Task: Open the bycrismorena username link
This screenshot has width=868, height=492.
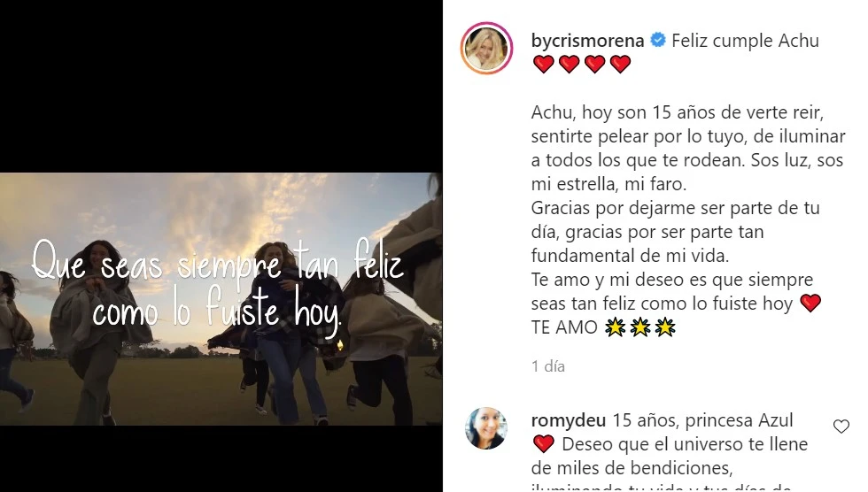Action: (587, 41)
